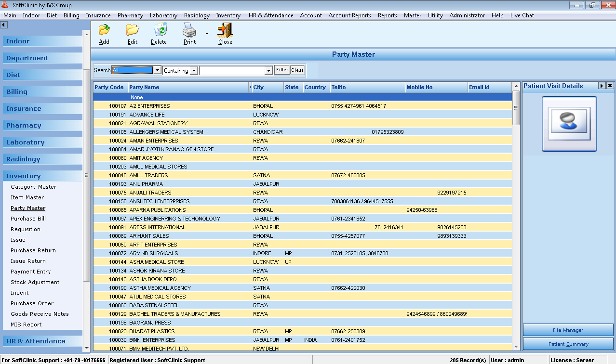Open the Account Reports menu

(x=349, y=15)
